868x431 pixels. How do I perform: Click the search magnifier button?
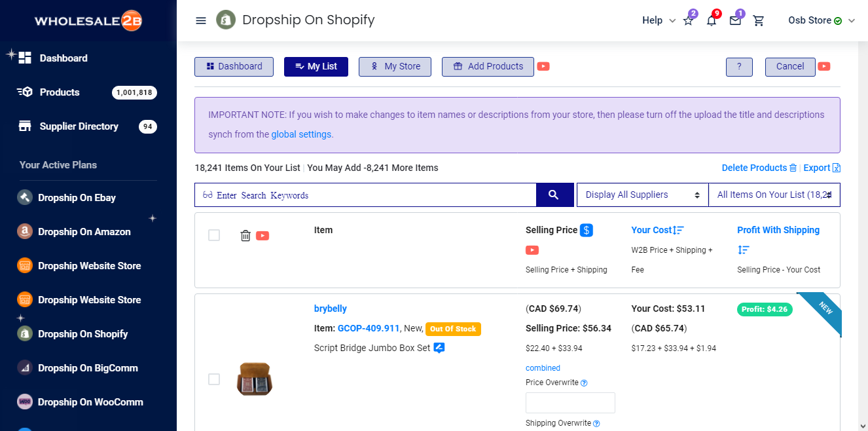[554, 195]
